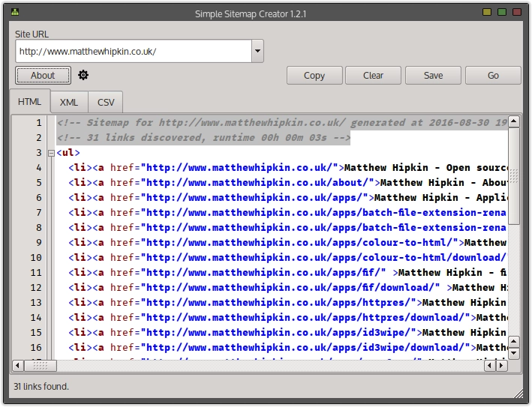Click the vertical scrollbar up arrow at top
Screen dimensions: 532x407
click(514, 121)
